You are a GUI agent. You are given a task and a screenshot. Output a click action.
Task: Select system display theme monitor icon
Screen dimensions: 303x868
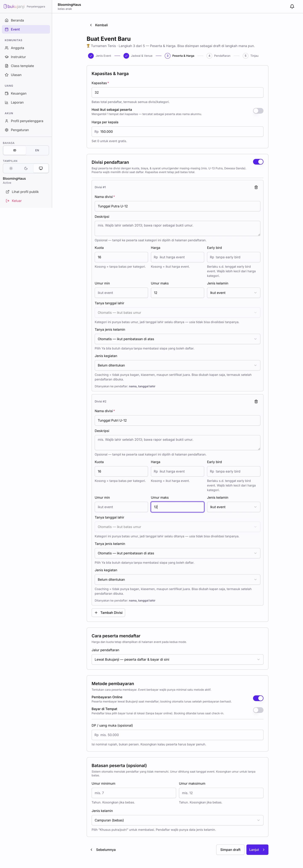41,169
